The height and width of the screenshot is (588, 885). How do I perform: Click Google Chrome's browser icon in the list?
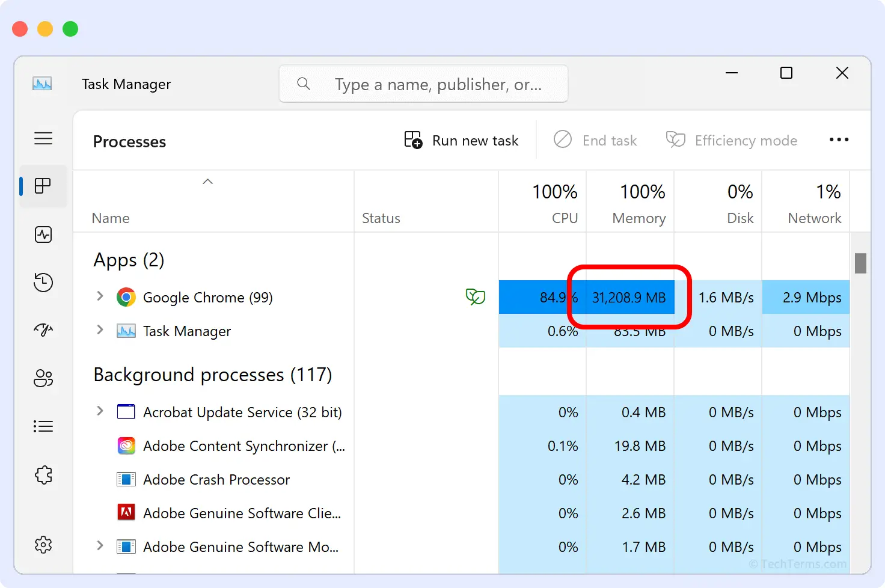click(x=126, y=296)
